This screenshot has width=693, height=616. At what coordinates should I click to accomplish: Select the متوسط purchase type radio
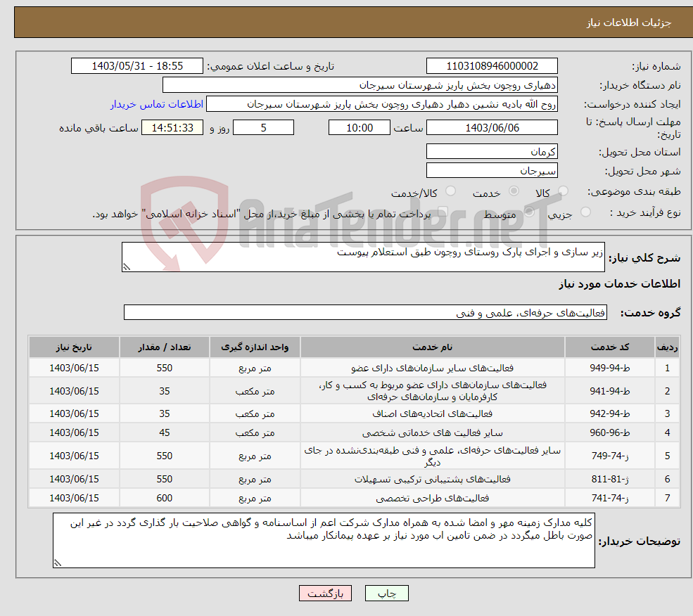point(529,212)
